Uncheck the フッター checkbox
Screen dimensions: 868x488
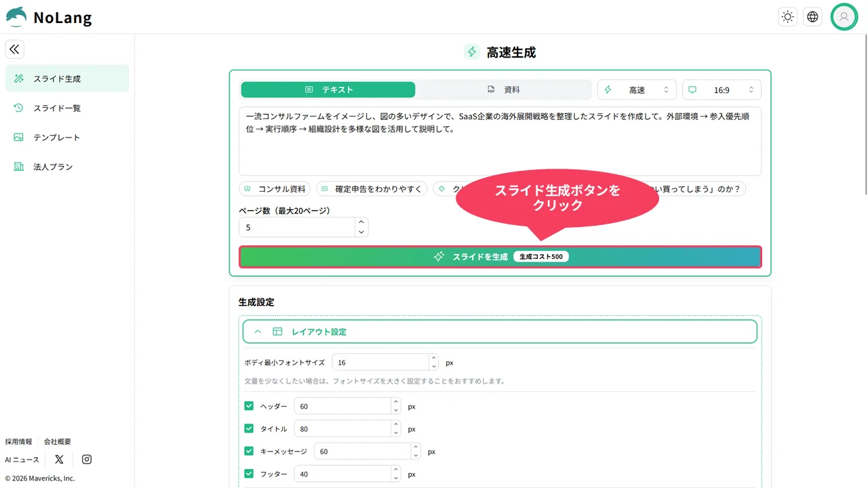tap(249, 474)
